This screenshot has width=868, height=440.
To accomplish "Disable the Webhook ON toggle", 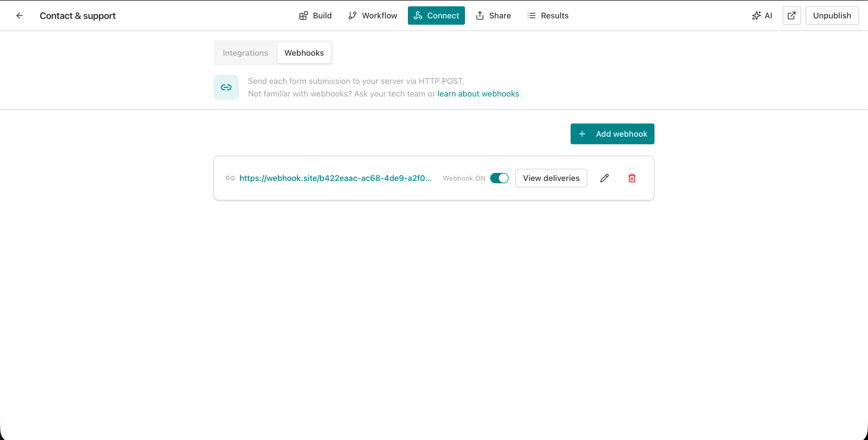I will (499, 178).
